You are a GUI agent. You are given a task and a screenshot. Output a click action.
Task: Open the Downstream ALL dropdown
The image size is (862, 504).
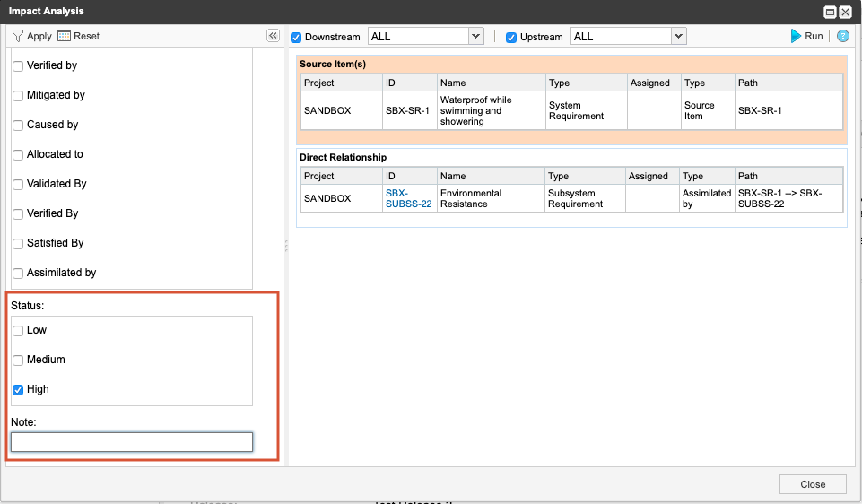(475, 37)
